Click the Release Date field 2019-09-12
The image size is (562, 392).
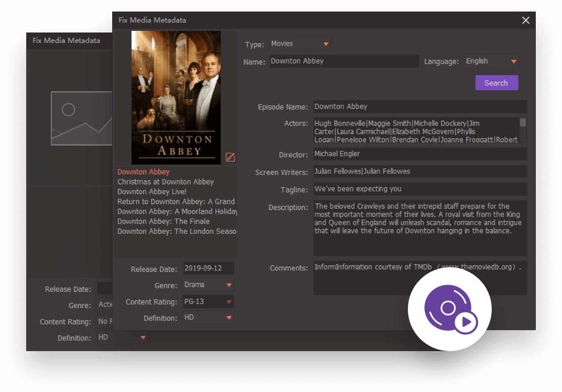pyautogui.click(x=208, y=268)
